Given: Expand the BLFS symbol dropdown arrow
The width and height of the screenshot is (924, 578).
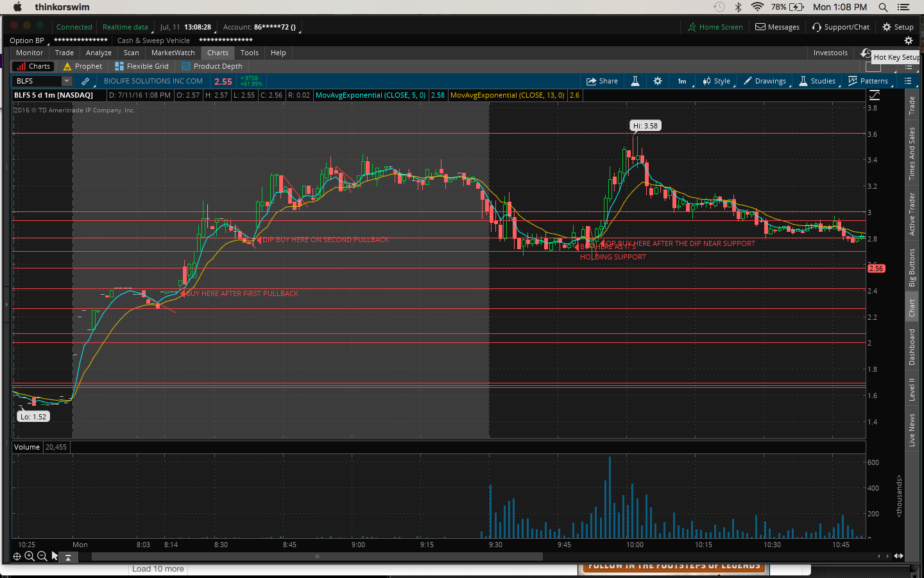Looking at the screenshot, I should click(67, 81).
